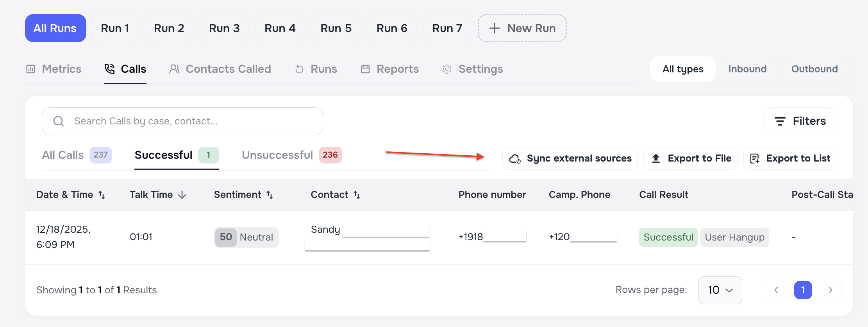
Task: Expand the Filters panel
Action: 799,121
